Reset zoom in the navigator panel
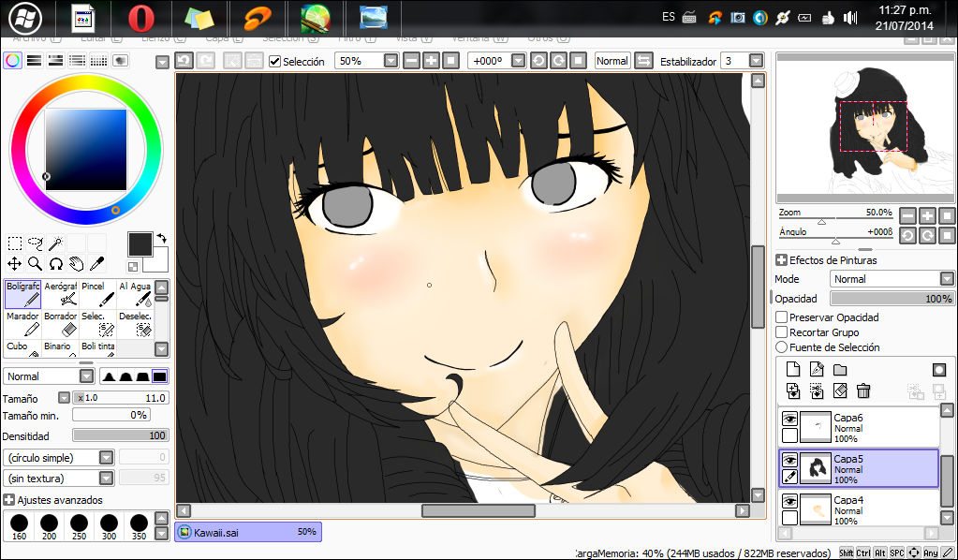The height and width of the screenshot is (560, 958). pyautogui.click(x=947, y=215)
